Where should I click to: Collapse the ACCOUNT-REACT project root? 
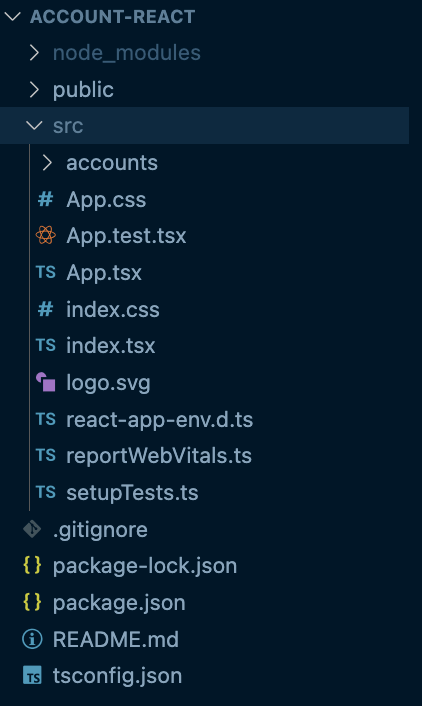coord(12,17)
